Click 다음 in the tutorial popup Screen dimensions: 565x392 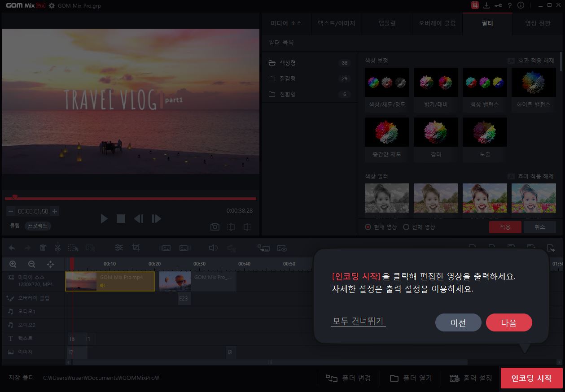(x=509, y=322)
